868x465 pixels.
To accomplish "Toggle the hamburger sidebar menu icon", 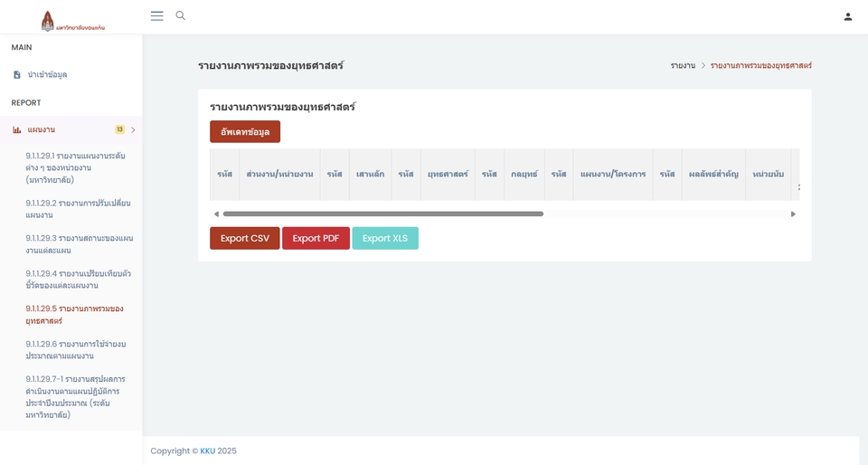I will (x=157, y=16).
